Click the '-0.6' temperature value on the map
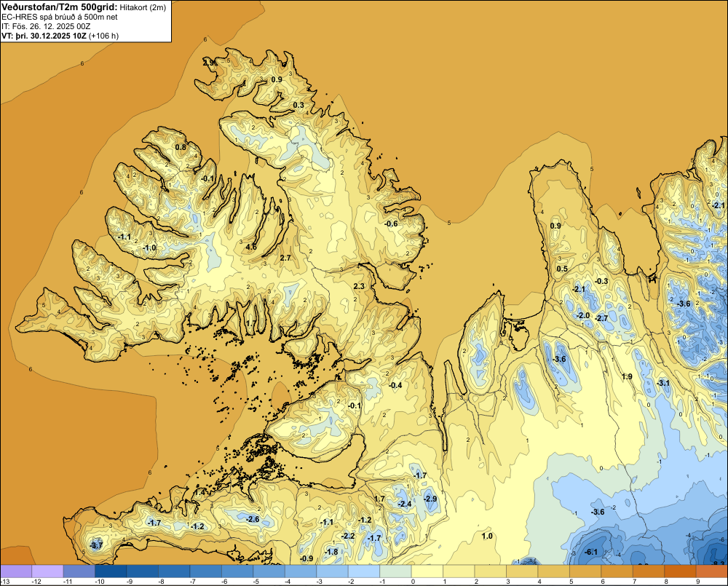This screenshot has width=728, height=586. click(392, 223)
